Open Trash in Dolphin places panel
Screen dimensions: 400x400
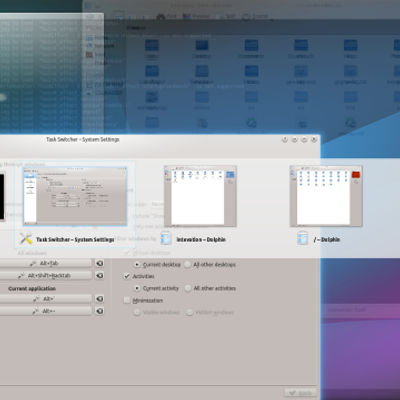97,63
